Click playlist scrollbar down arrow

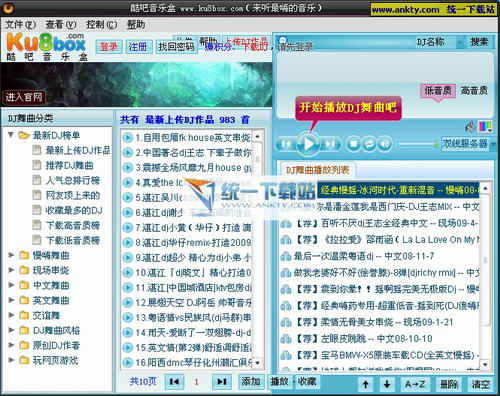pos(485,364)
